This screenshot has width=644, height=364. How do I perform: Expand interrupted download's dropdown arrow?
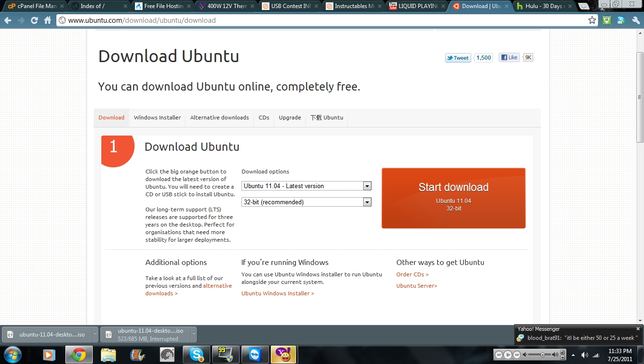[x=194, y=334]
